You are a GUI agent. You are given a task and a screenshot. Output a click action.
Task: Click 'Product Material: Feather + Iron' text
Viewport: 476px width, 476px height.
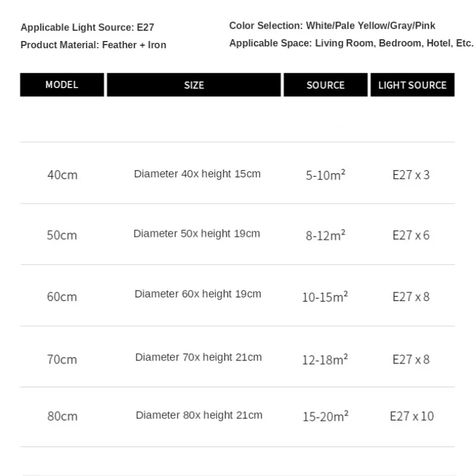coord(93,45)
